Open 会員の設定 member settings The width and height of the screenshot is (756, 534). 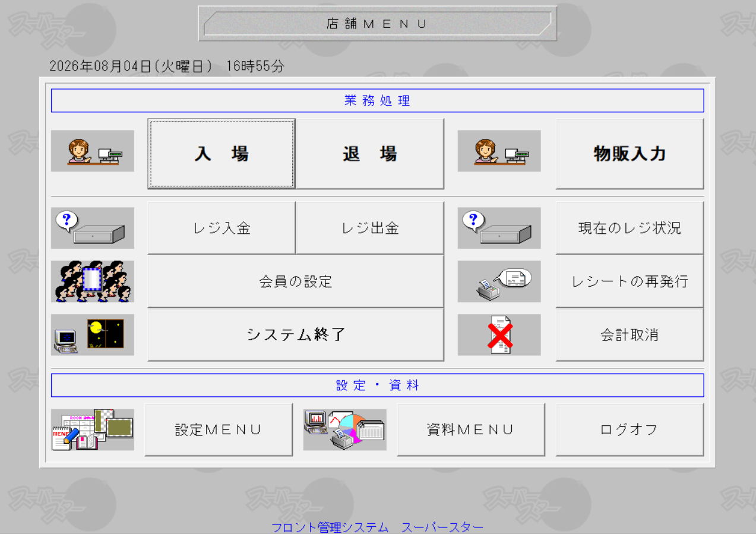click(296, 281)
